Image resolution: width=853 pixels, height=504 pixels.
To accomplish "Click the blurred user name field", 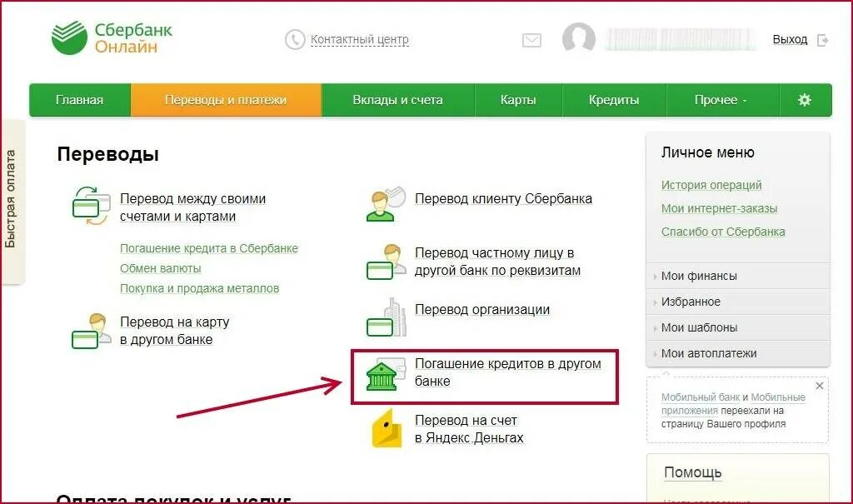I will click(681, 40).
